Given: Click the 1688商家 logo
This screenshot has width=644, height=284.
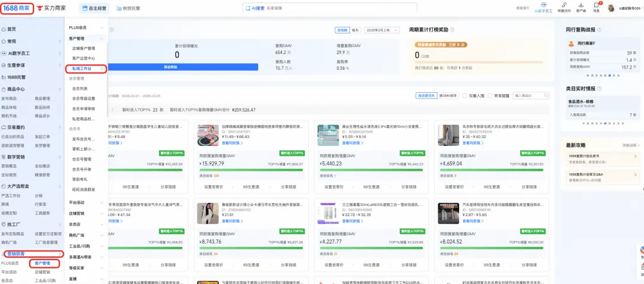Looking at the screenshot, I should coord(17,8).
